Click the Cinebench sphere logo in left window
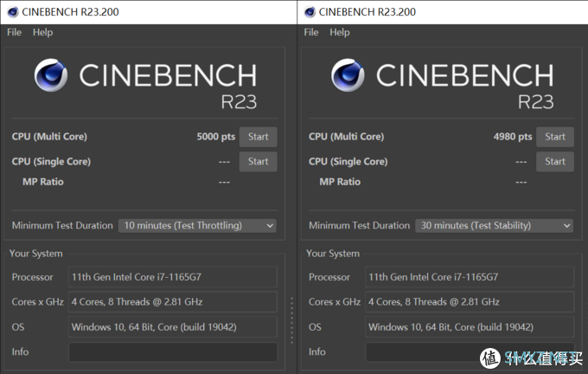Screen dimensions: 588x374 (51, 75)
